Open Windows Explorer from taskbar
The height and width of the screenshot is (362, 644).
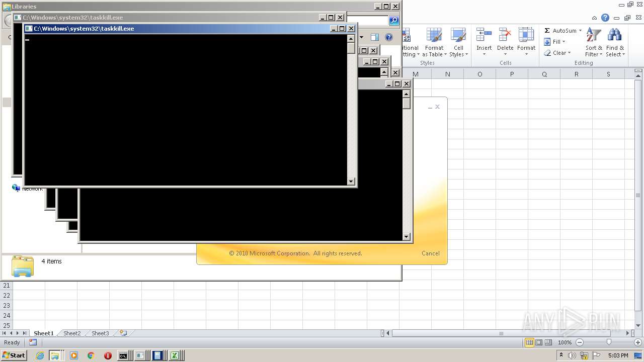point(54,355)
